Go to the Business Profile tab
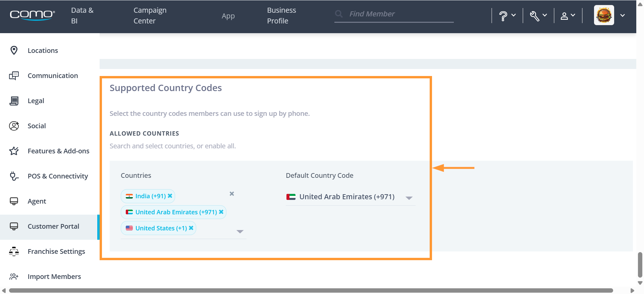644x294 pixels. pos(281,15)
